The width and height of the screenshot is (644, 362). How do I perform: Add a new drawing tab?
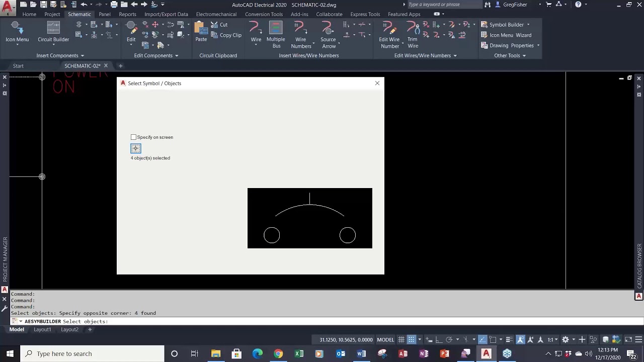[120, 66]
